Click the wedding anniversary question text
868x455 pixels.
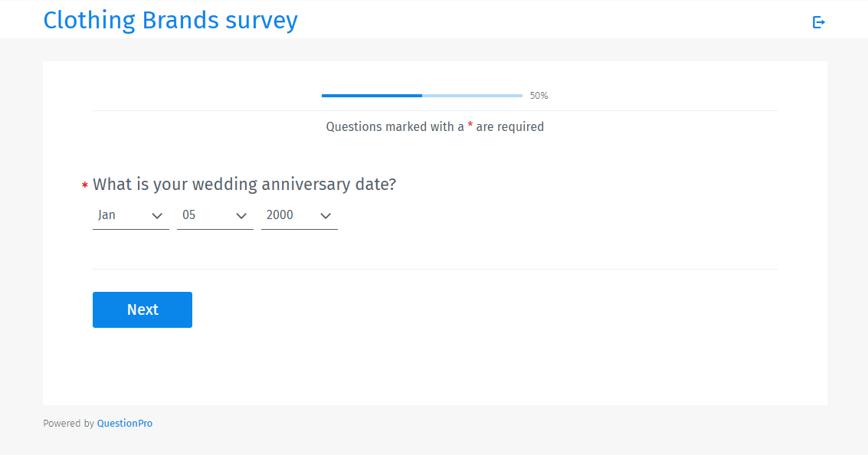coord(244,184)
